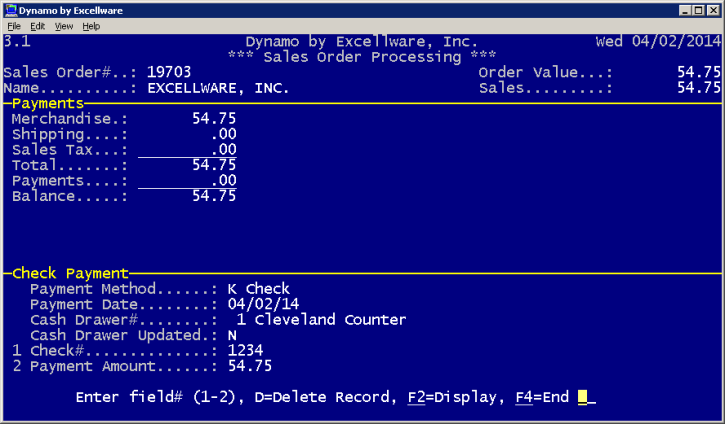Click the Sales amount at top right
The height and width of the screenshot is (424, 725).
pyautogui.click(x=699, y=88)
